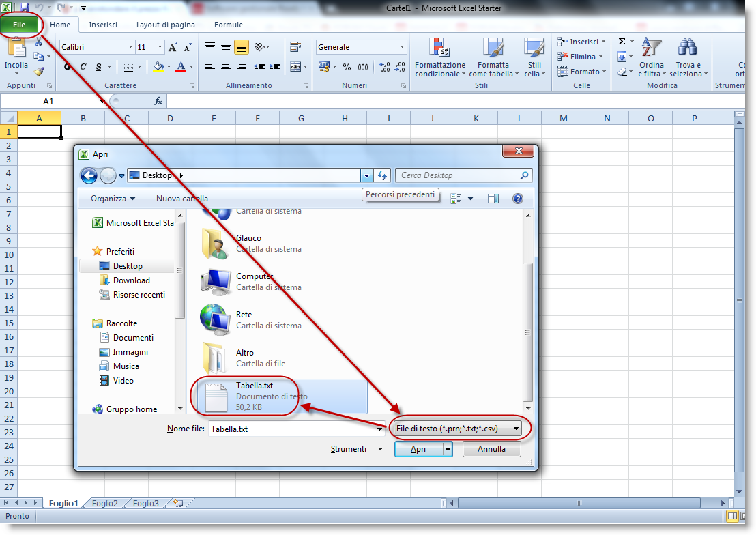Click the Annulla button

[491, 449]
